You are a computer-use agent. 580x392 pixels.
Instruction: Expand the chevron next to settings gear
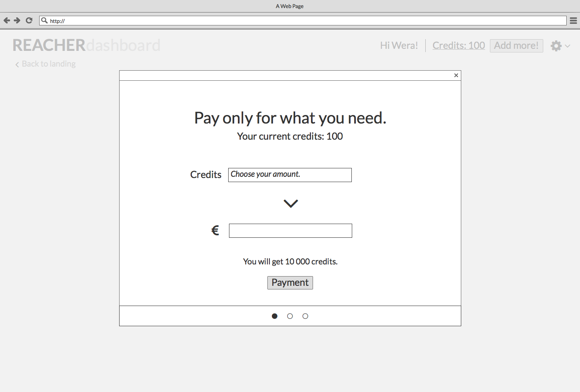(567, 46)
